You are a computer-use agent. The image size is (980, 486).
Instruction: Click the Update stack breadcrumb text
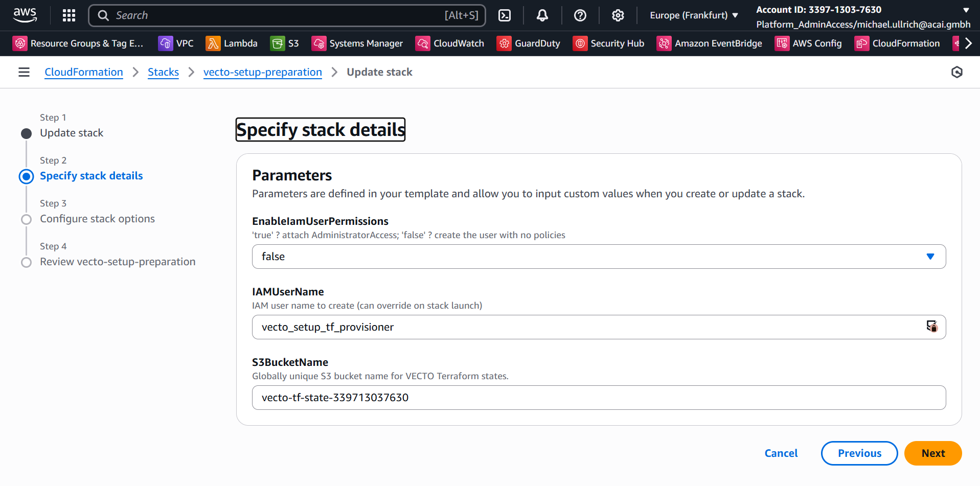379,72
